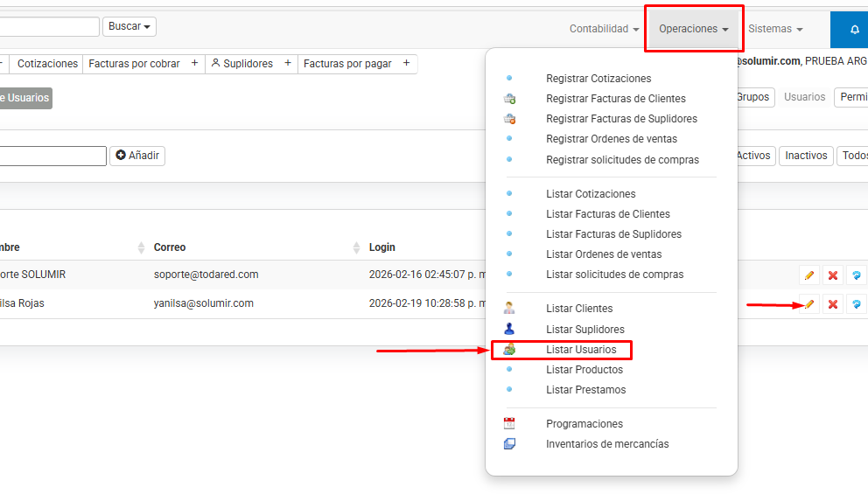Viewport: 868px width, 501px height.
Task: Expand the Sistemas dropdown menu
Action: [775, 29]
